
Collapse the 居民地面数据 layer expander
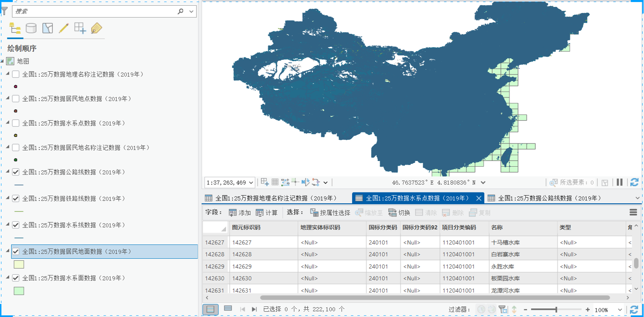[x=8, y=251]
